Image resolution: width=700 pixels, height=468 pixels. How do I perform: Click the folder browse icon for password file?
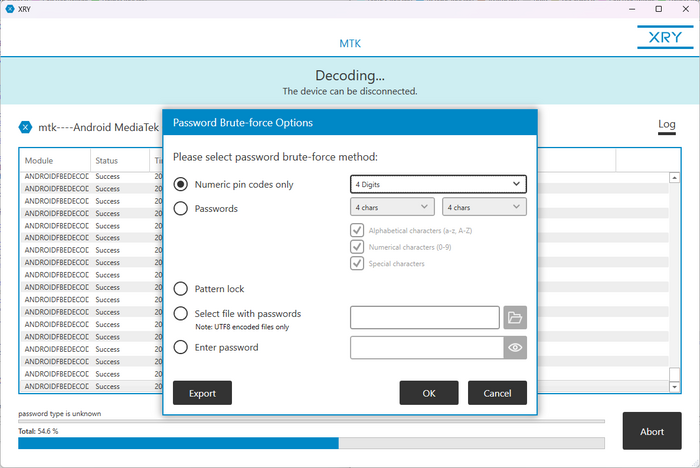(x=515, y=318)
